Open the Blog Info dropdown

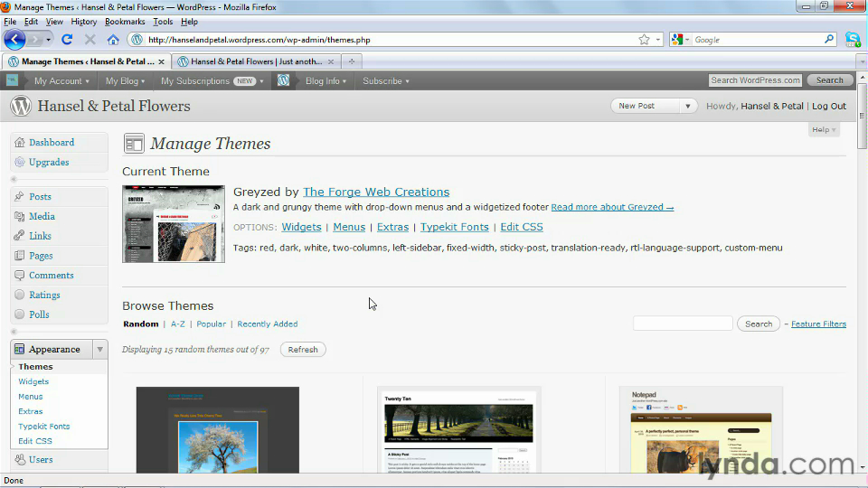coord(325,80)
